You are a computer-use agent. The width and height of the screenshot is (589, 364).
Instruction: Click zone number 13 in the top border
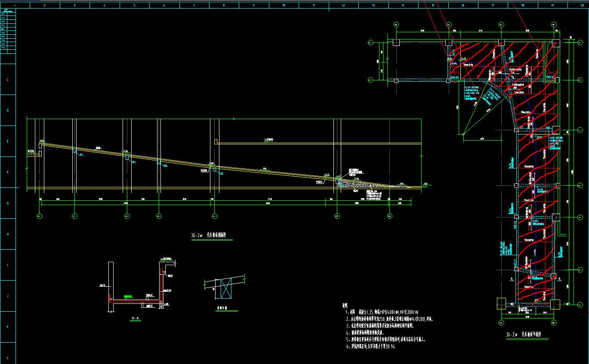pyautogui.click(x=373, y=6)
